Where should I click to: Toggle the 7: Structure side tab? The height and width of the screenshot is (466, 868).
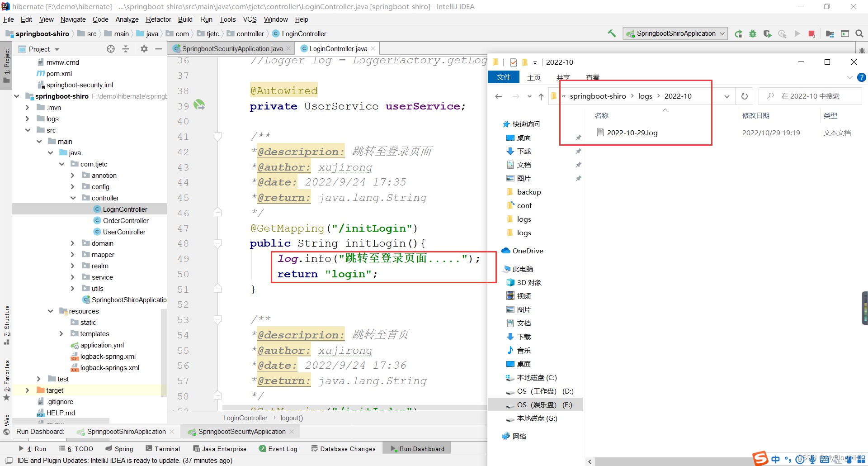6,325
